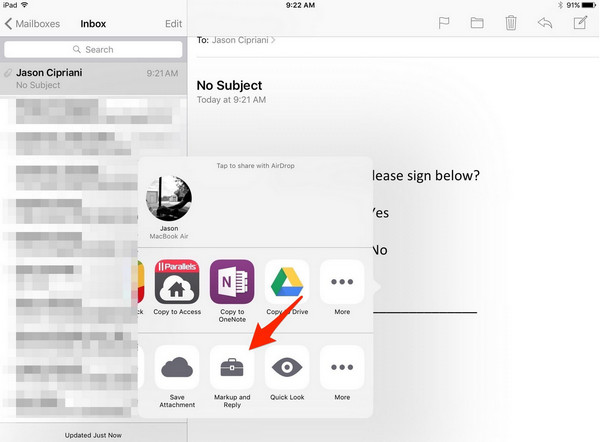600x442 pixels.
Task: Tap Save Attachment cloud icon
Action: 177,367
